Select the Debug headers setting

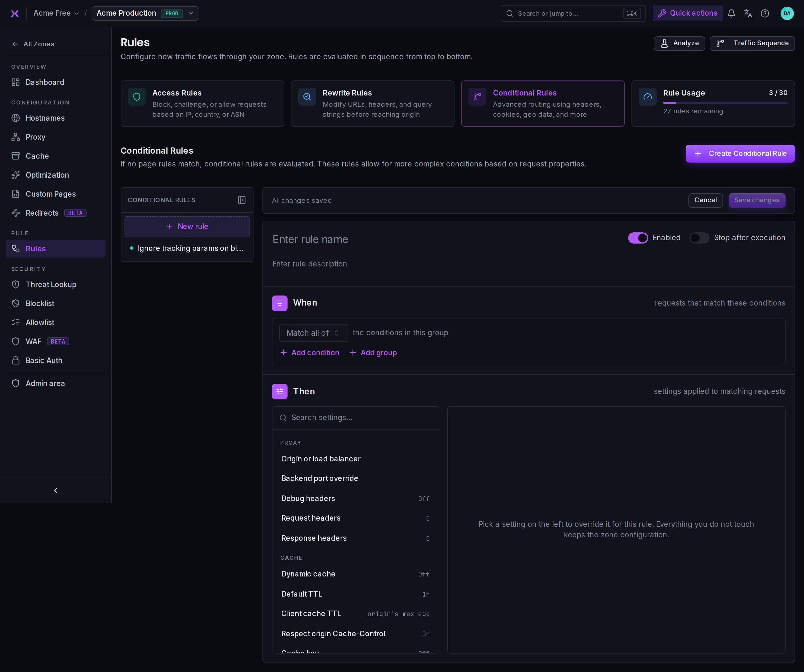[355, 499]
